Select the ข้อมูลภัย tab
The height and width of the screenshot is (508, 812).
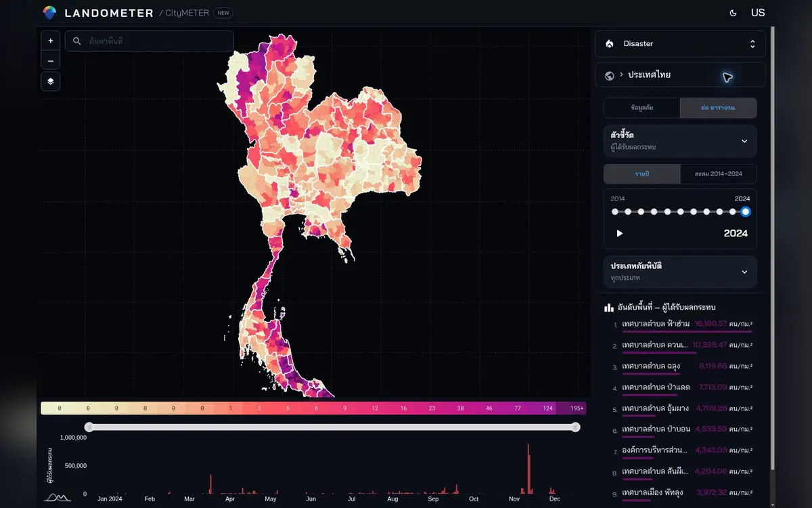click(641, 108)
